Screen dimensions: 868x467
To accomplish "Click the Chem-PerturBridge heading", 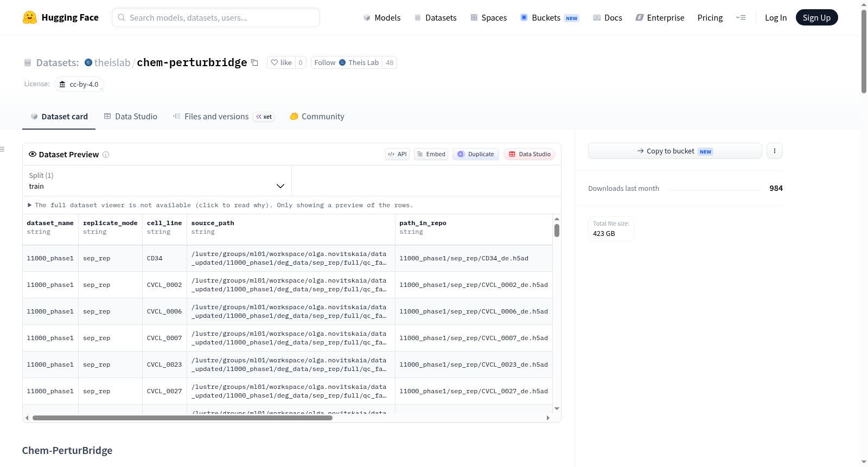I will point(67,450).
